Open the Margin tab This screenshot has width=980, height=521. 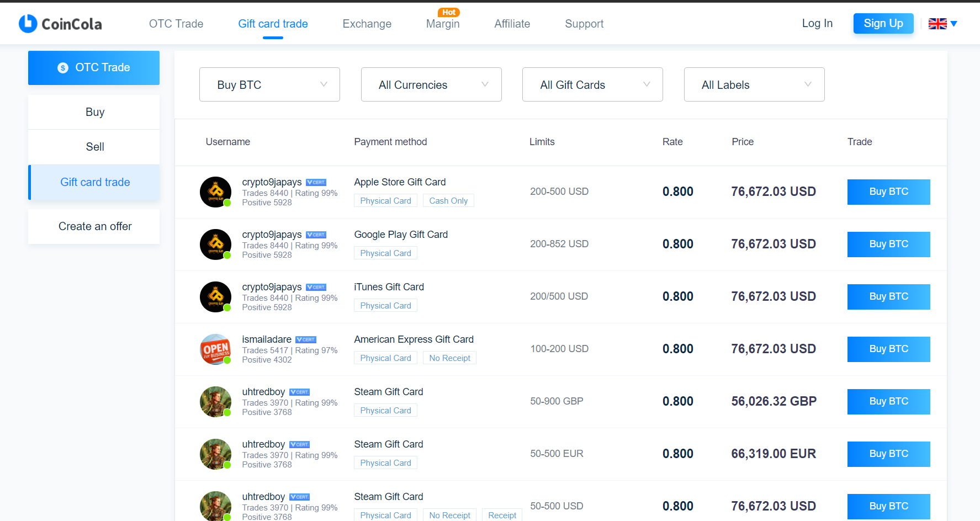[x=443, y=24]
